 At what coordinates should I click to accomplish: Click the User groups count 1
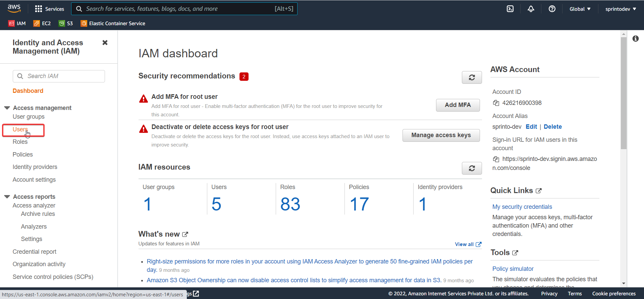pos(148,204)
